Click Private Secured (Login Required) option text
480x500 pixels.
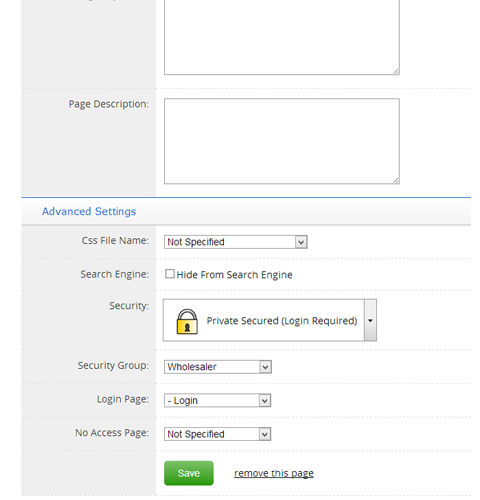282,321
